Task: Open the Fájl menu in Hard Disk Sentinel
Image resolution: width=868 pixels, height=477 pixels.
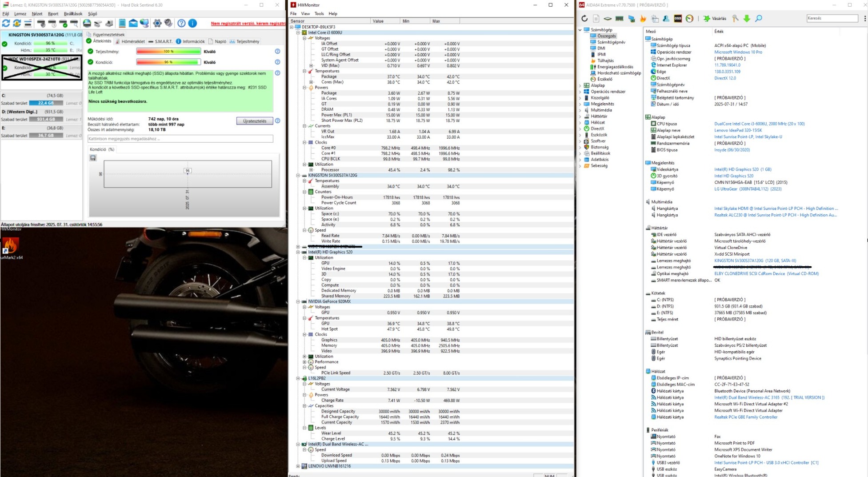Action: click(x=6, y=14)
